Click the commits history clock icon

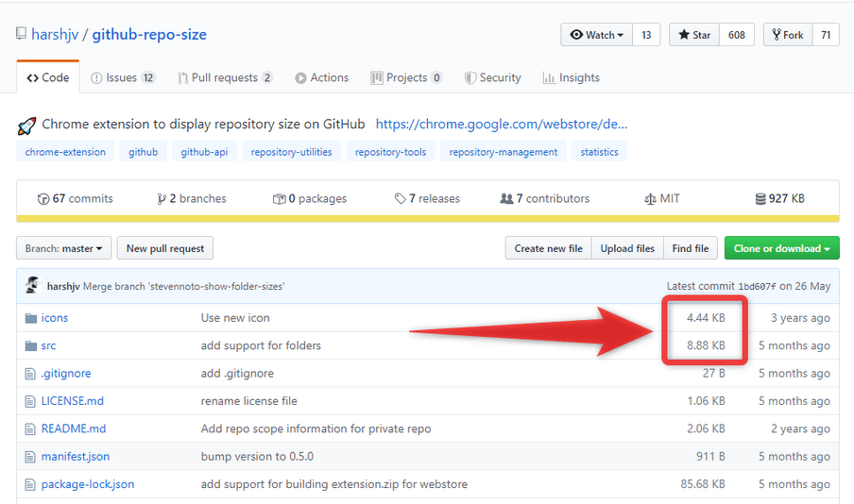(43, 199)
